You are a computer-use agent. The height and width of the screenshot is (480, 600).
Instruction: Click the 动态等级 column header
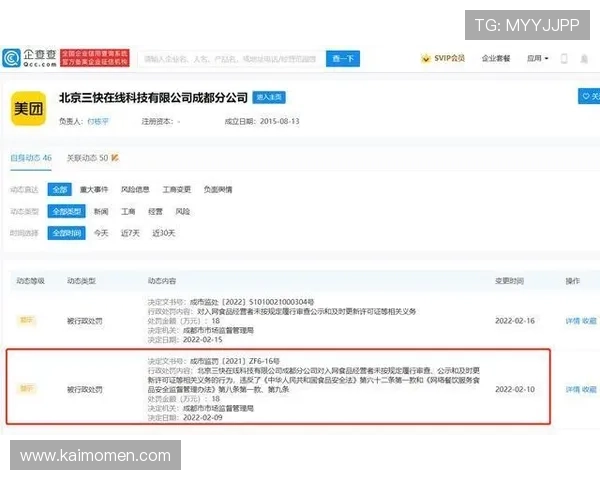pyautogui.click(x=30, y=281)
